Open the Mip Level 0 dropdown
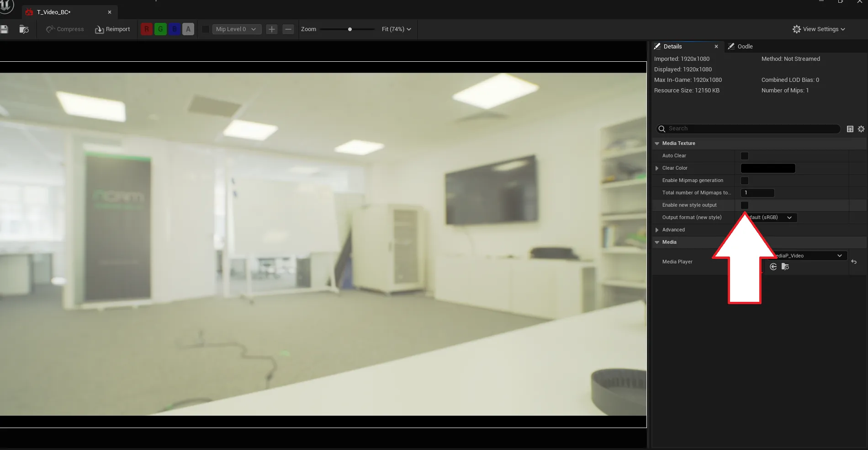The height and width of the screenshot is (450, 868). tap(237, 29)
